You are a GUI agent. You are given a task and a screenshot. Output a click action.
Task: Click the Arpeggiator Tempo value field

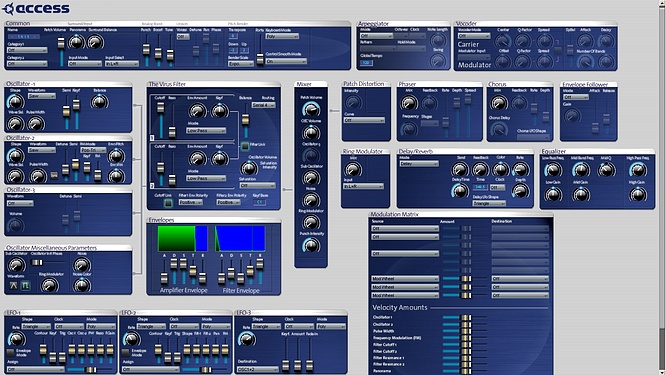pos(366,63)
